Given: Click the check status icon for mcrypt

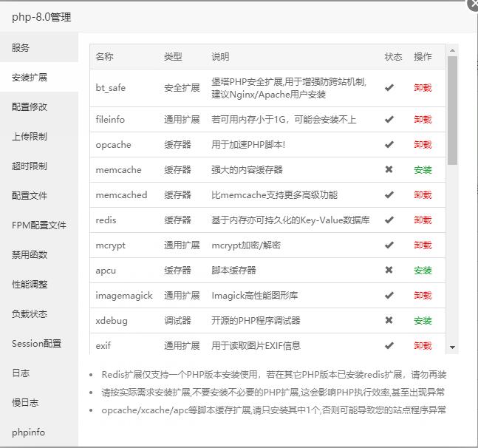Looking at the screenshot, I should pos(389,245).
